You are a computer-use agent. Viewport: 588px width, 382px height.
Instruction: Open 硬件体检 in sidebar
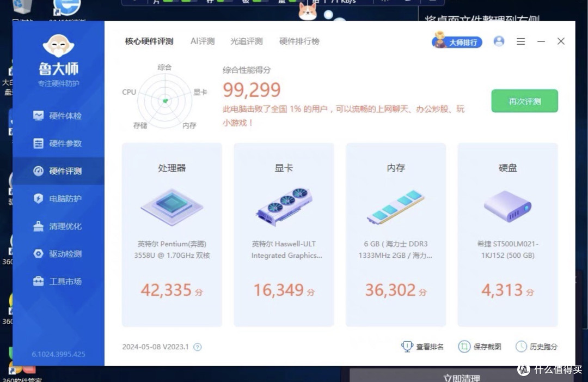[58, 116]
